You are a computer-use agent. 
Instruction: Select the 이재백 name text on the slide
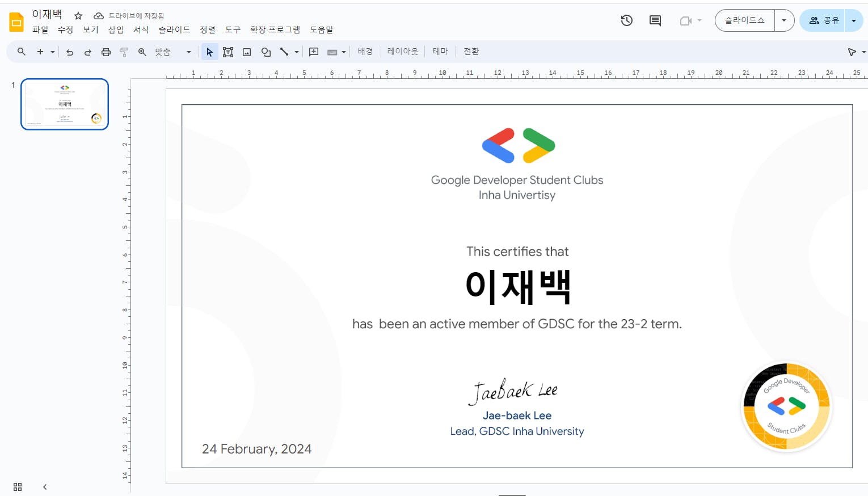point(517,286)
